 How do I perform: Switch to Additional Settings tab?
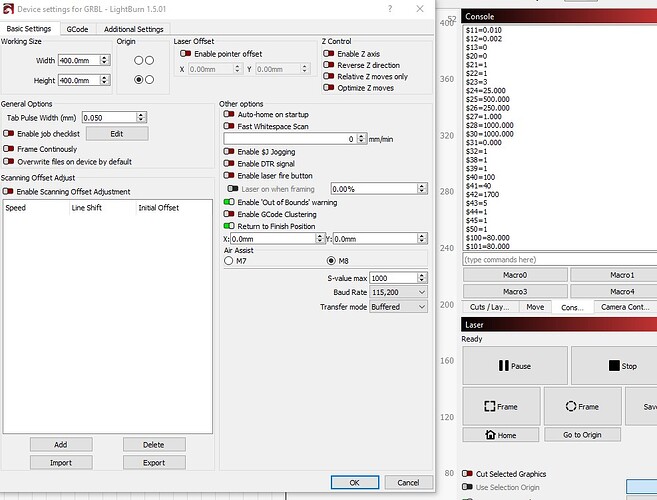pos(134,29)
